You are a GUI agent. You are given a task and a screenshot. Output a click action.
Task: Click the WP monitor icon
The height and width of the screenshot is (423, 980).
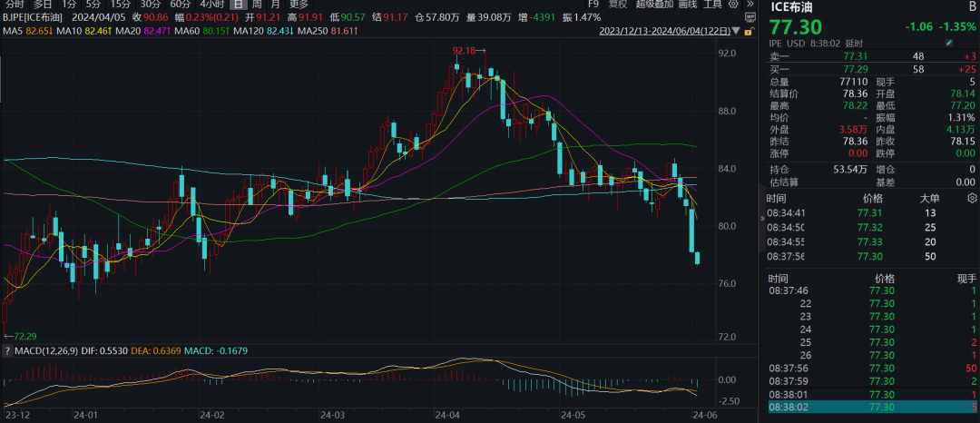coord(750,17)
